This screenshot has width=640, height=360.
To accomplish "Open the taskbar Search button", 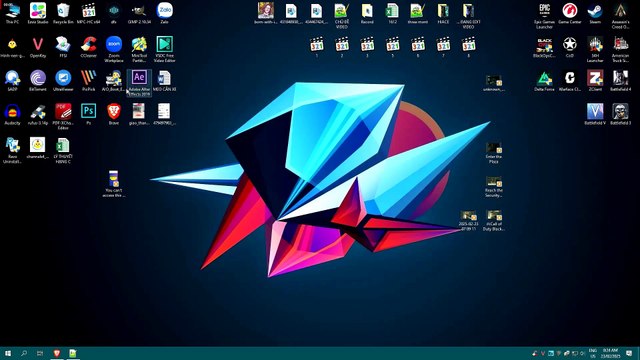I will coord(24,353).
